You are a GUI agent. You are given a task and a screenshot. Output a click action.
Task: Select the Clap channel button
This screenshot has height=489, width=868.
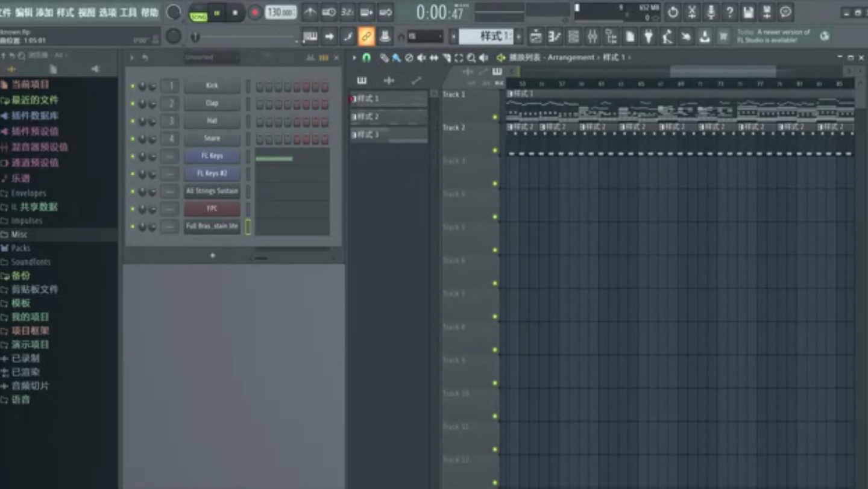212,103
